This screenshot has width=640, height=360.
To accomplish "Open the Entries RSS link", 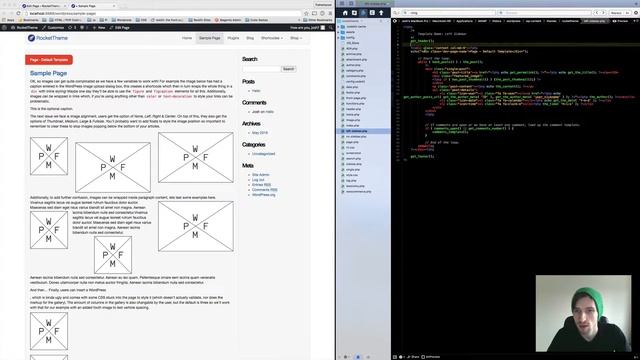I will pos(261,185).
